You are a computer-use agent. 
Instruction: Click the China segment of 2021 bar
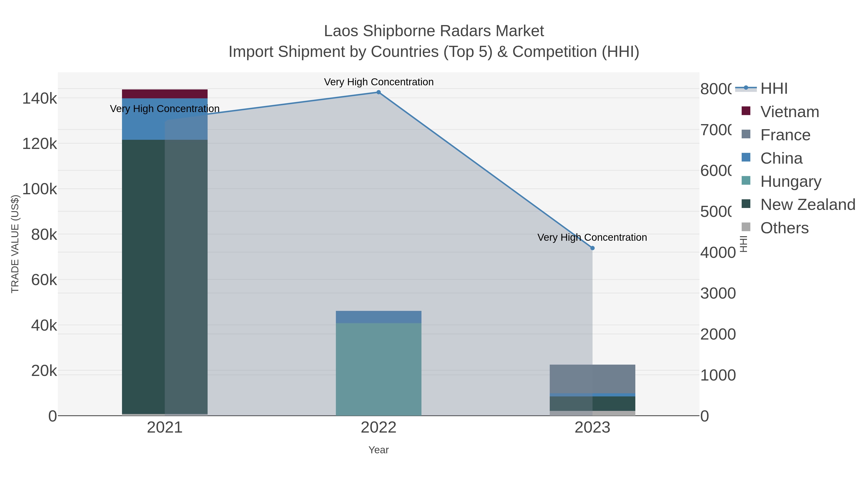point(165,119)
